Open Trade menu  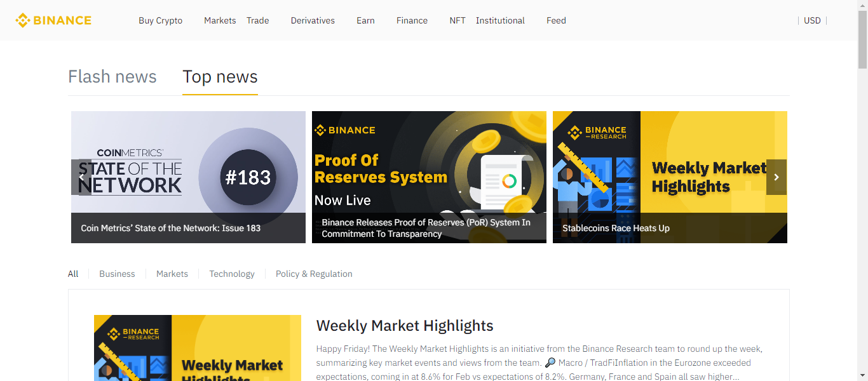coord(258,20)
